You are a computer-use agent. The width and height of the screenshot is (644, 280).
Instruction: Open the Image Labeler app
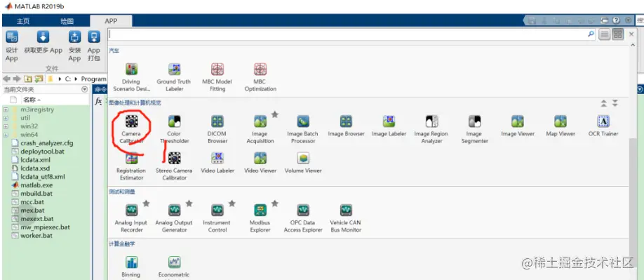pos(389,126)
